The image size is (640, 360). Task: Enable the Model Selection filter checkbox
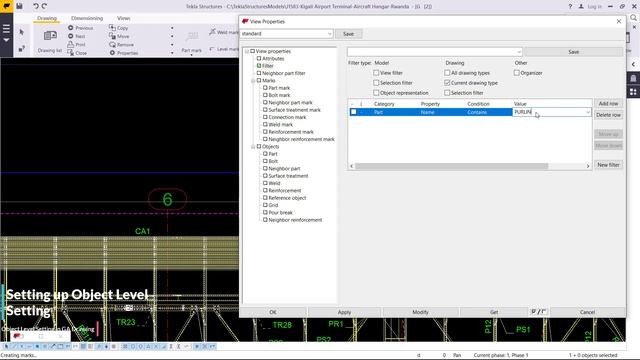click(x=376, y=83)
